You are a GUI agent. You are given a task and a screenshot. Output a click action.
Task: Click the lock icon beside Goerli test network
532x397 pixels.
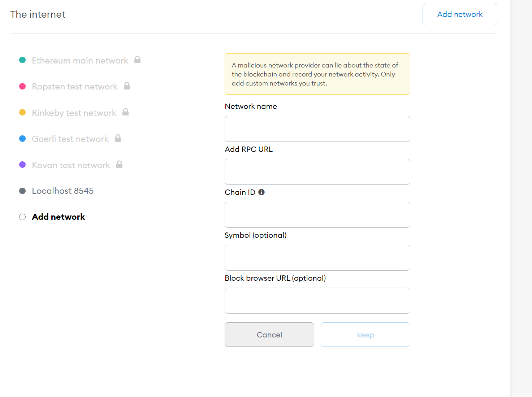118,138
